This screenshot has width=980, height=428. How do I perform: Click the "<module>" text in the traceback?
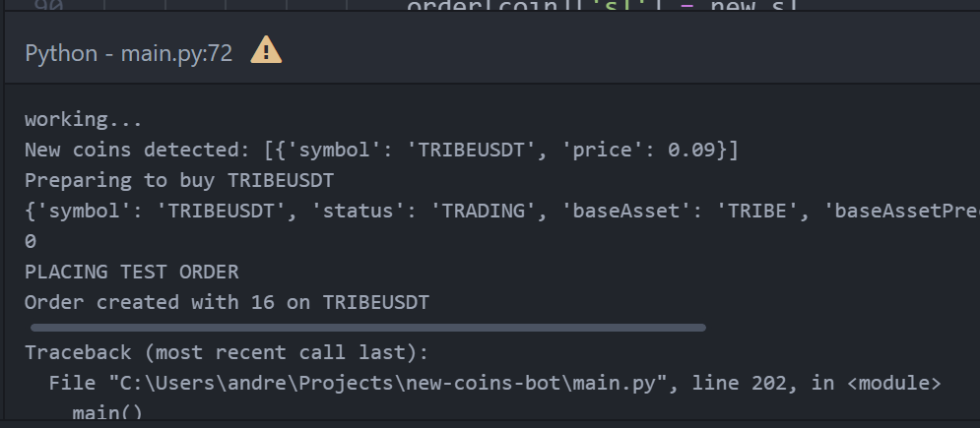point(893,383)
